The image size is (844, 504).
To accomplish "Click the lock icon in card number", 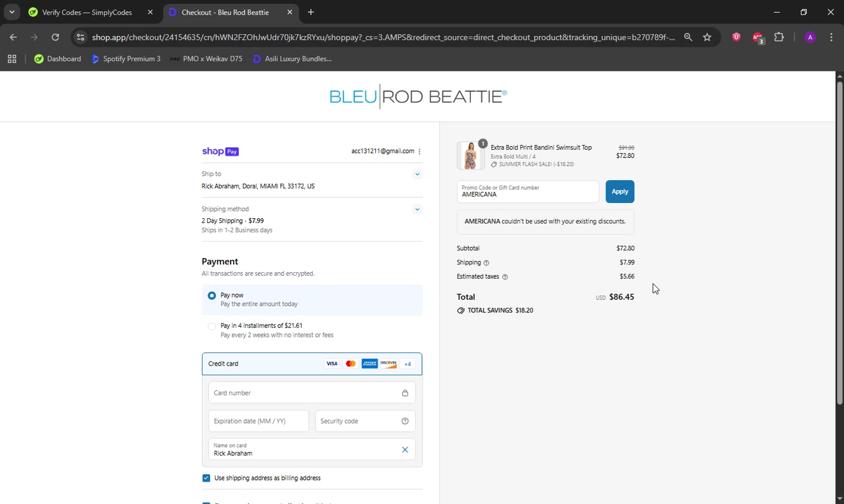I will click(405, 393).
